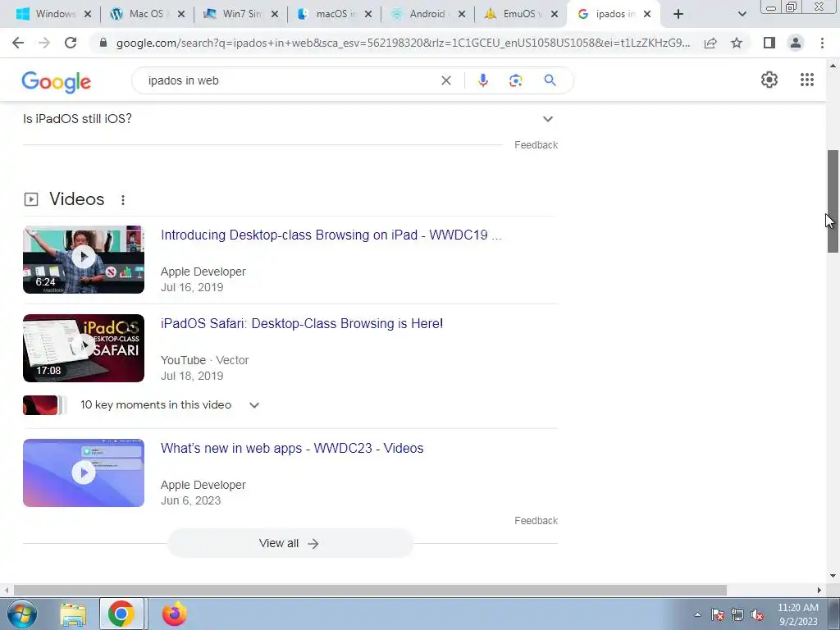Click the browser forward arrow
Image resolution: width=840 pixels, height=630 pixels.
(x=44, y=43)
